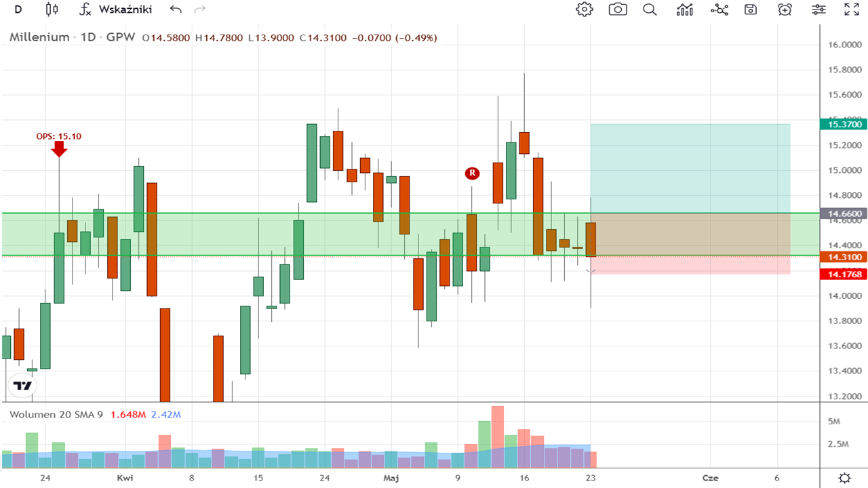Click the TradingView logo on chart
Viewport: 868px width, 488px height.
[23, 386]
